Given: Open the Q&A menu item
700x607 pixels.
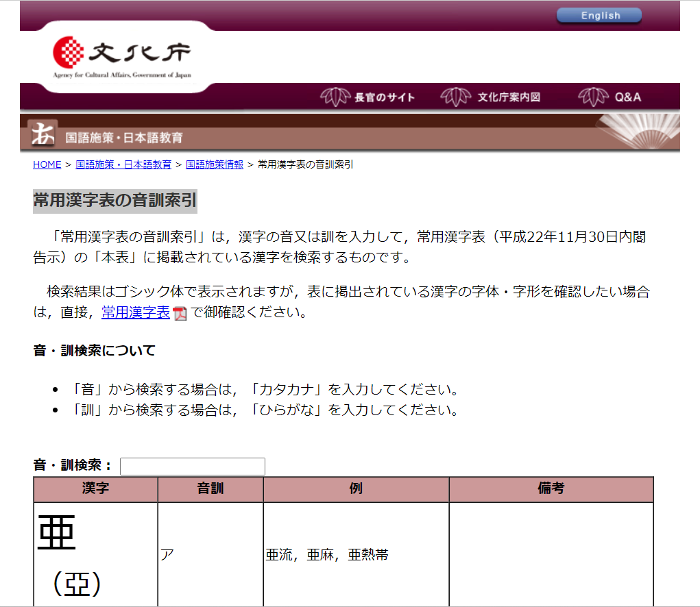Looking at the screenshot, I should (x=628, y=97).
